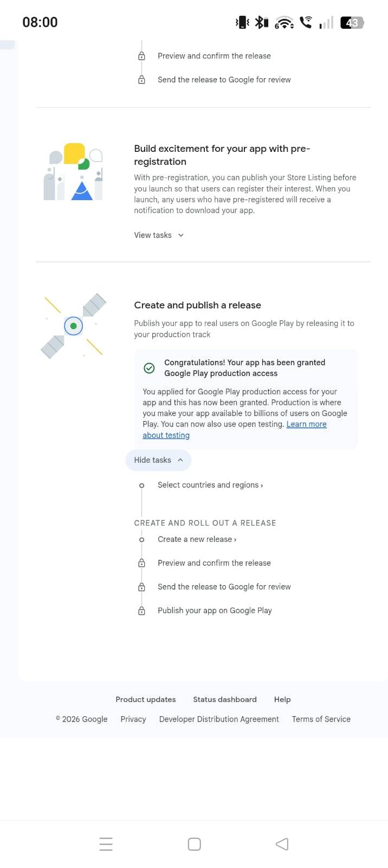Open Create a new release task
The height and width of the screenshot is (868, 388).
(197, 539)
